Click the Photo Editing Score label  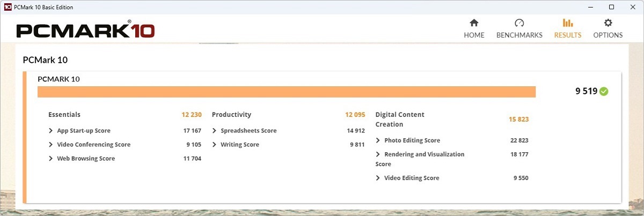point(412,140)
